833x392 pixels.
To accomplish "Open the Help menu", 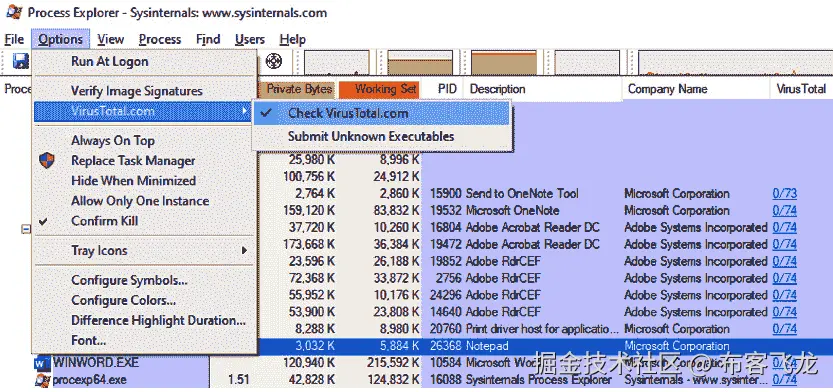I will point(293,39).
